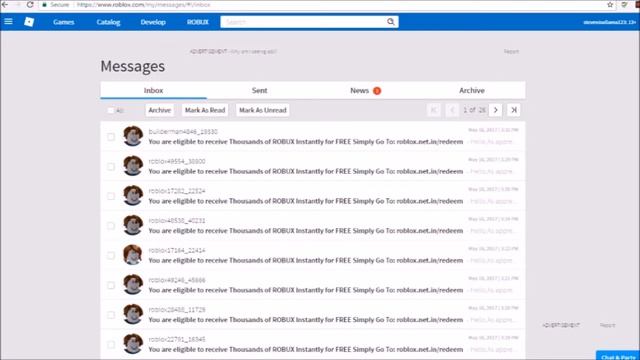Click the search magnifier icon
640x360 pixels.
tap(391, 22)
